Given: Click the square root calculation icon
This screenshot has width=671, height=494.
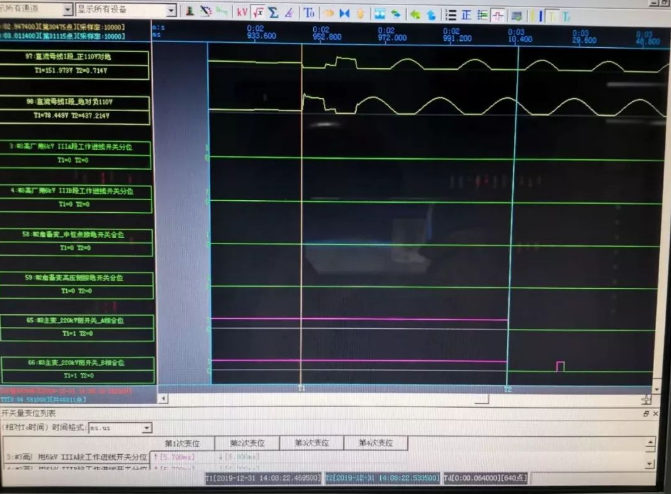Looking at the screenshot, I should (x=258, y=12).
